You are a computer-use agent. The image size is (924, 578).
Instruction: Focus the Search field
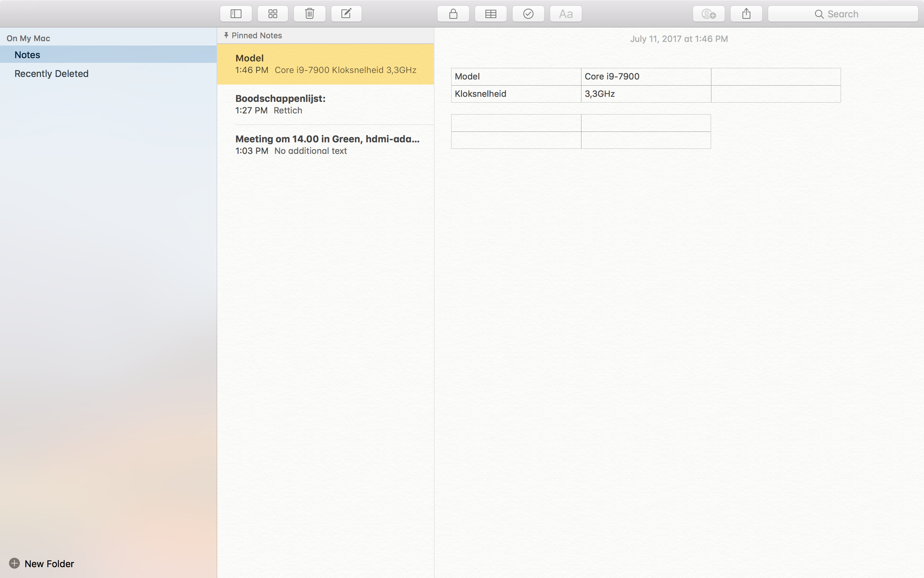click(x=843, y=14)
